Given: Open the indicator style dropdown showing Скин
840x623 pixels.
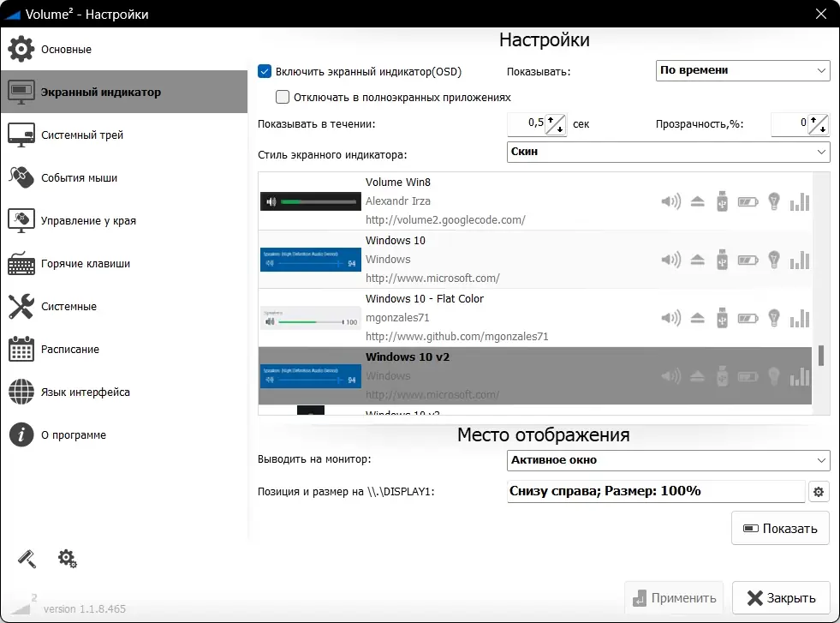Looking at the screenshot, I should point(668,152).
